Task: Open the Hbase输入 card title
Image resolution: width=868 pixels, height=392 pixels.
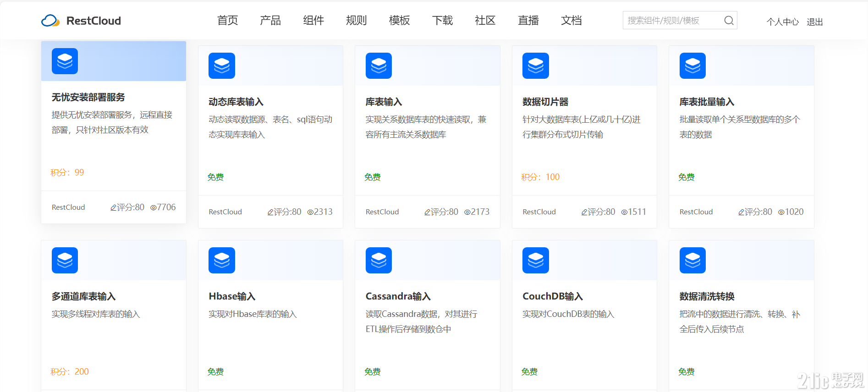Action: click(x=232, y=296)
